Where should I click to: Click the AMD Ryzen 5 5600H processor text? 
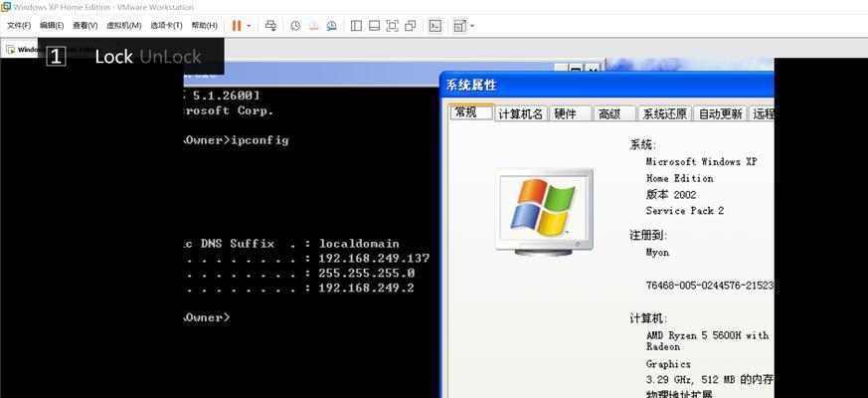(x=708, y=341)
